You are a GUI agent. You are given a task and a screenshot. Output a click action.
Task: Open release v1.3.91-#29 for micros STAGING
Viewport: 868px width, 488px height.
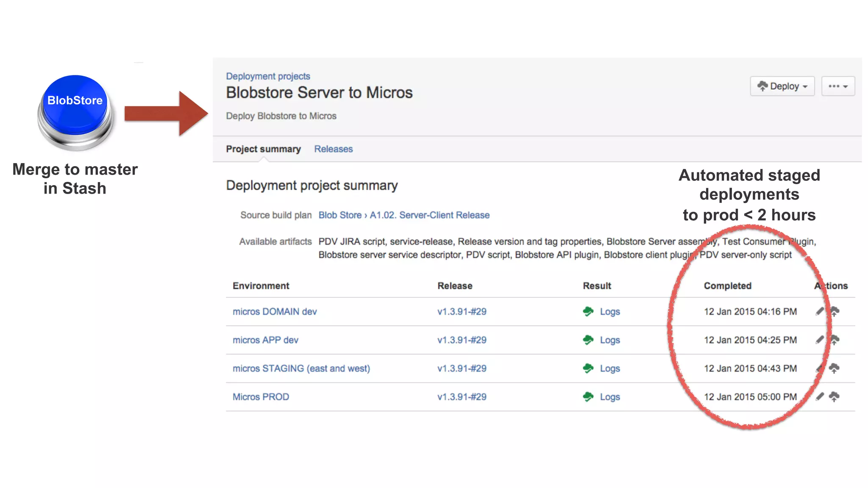click(462, 369)
